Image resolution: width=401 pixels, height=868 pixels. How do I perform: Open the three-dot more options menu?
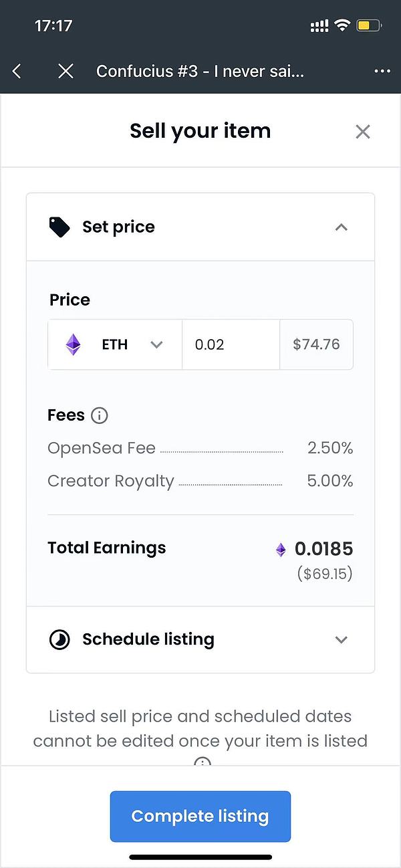point(382,71)
